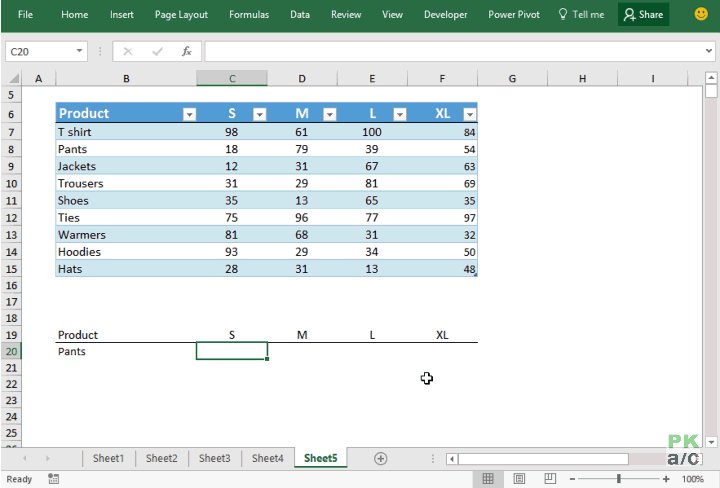The height and width of the screenshot is (488, 720).
Task: Switch to Page Layout view icon
Action: coord(519,479)
